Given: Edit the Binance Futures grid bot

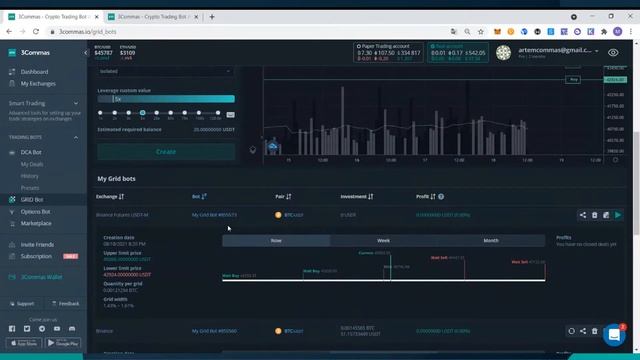Looking at the screenshot, I should 606,215.
